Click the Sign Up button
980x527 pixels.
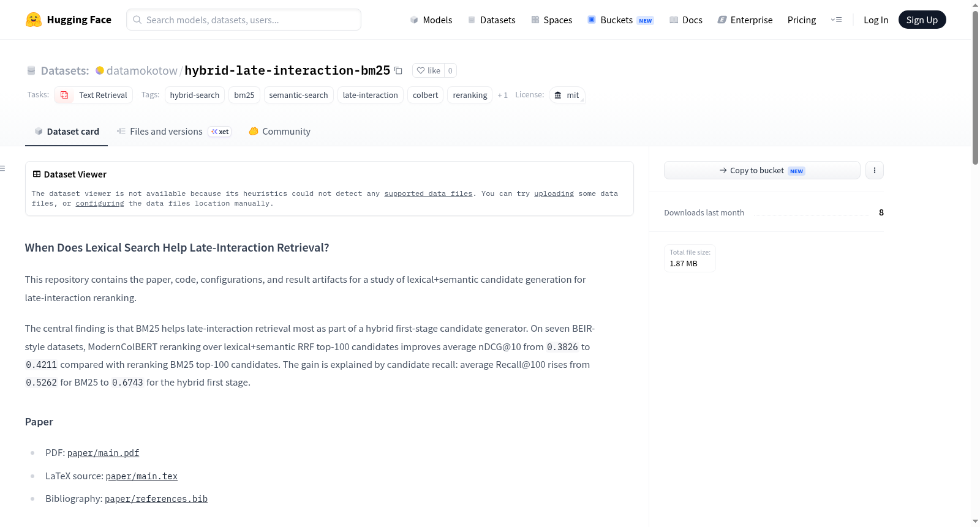point(922,20)
